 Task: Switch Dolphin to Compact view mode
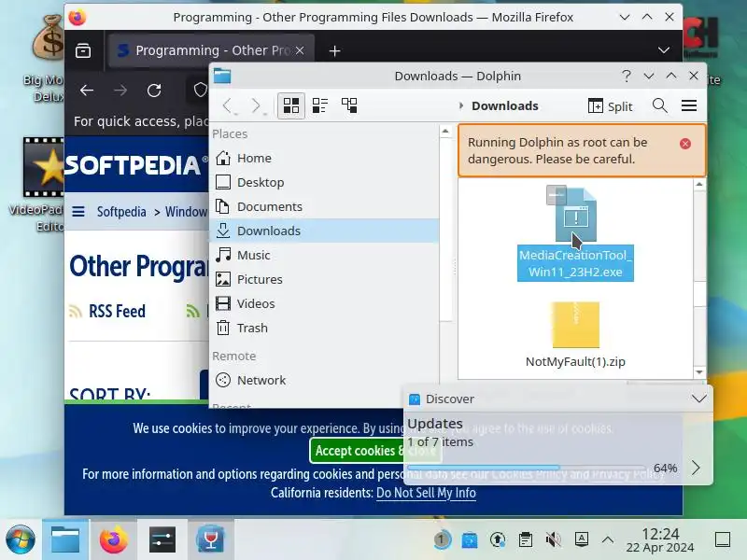pos(320,105)
